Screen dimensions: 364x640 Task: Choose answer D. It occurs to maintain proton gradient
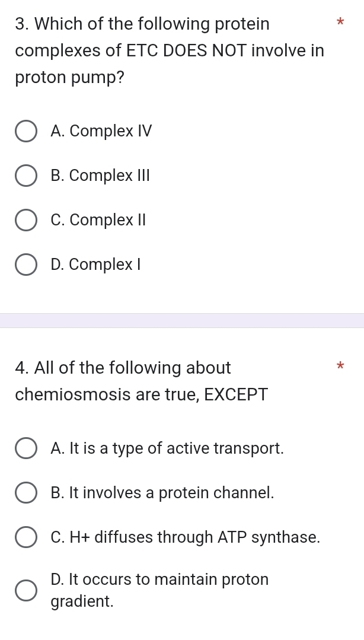point(26,590)
